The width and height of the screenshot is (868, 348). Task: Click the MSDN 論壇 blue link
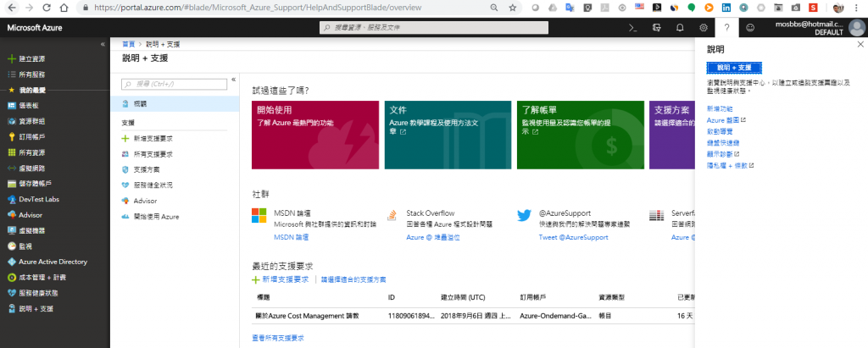click(x=292, y=237)
